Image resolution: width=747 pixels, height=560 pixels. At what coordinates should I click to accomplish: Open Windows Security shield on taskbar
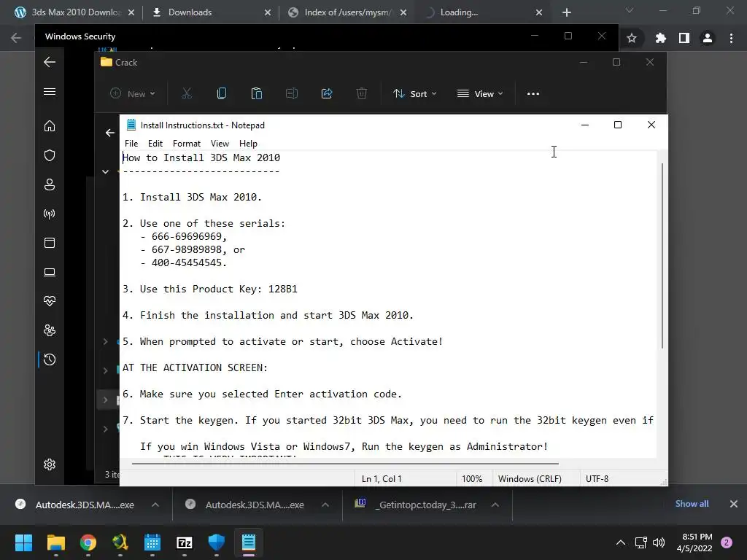pos(216,542)
